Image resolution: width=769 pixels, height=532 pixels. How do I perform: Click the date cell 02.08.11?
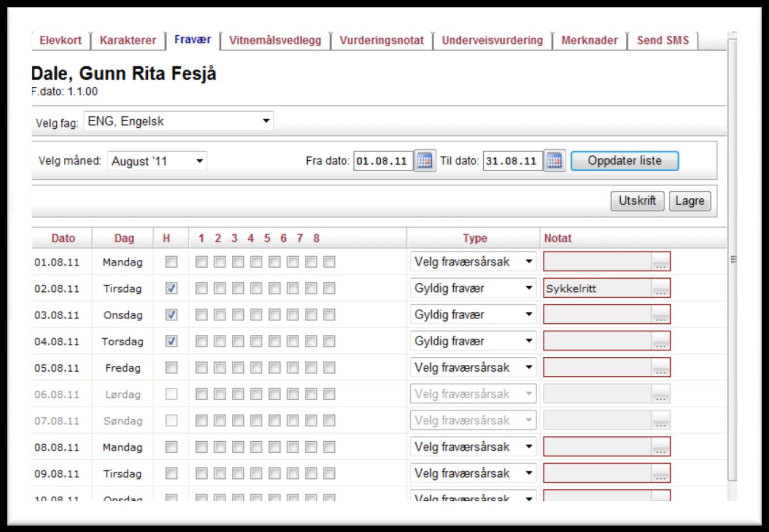pyautogui.click(x=57, y=289)
